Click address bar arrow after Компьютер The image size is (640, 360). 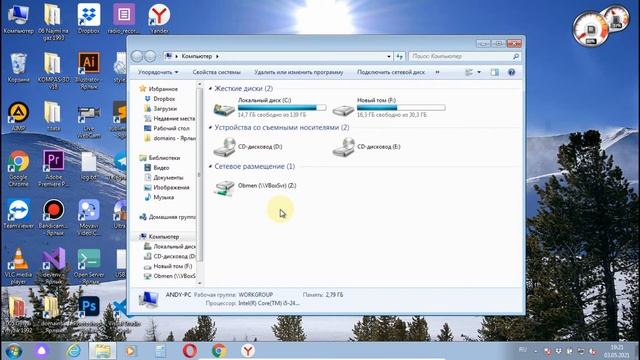[217, 56]
